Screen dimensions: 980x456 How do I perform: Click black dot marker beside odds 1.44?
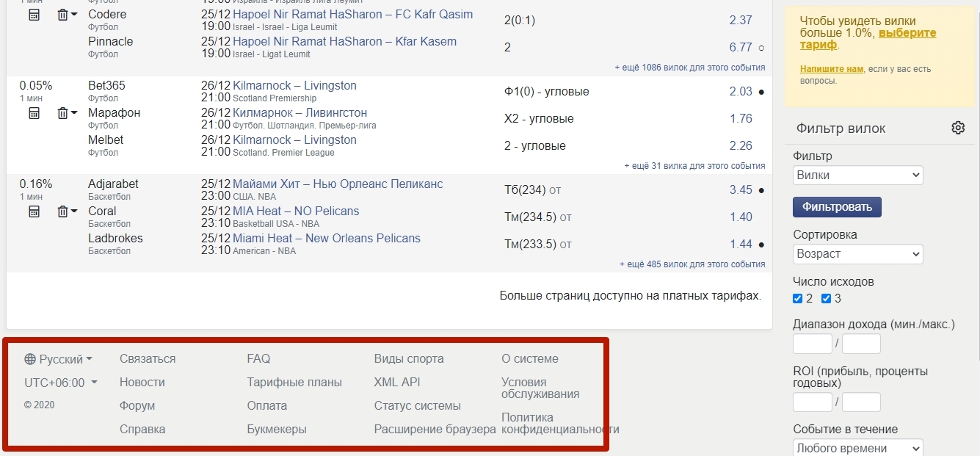point(761,245)
